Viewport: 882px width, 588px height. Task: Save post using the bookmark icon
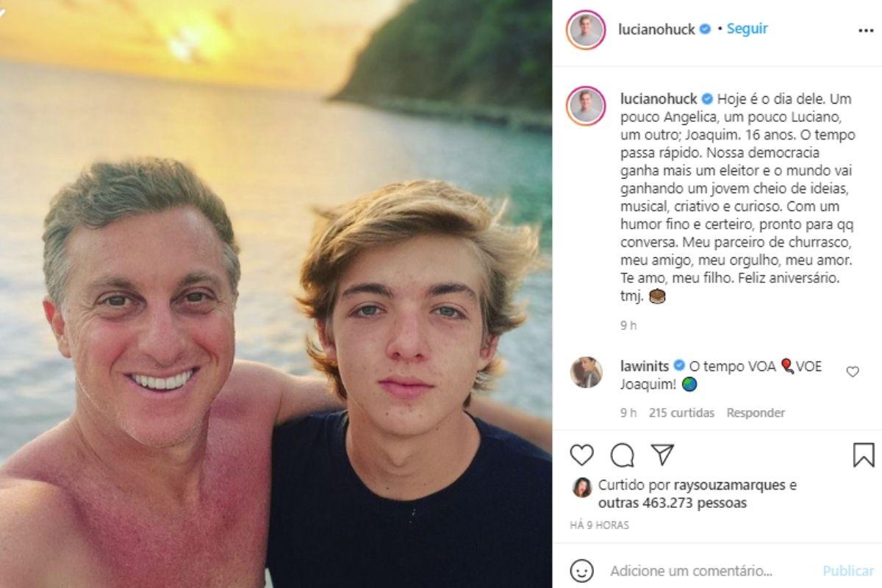[x=864, y=456]
